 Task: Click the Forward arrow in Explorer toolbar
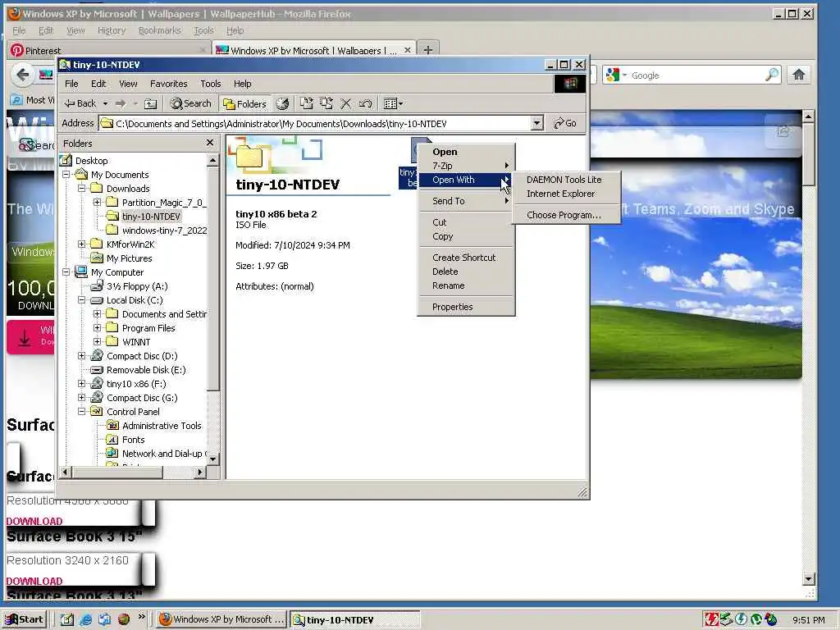coord(121,103)
